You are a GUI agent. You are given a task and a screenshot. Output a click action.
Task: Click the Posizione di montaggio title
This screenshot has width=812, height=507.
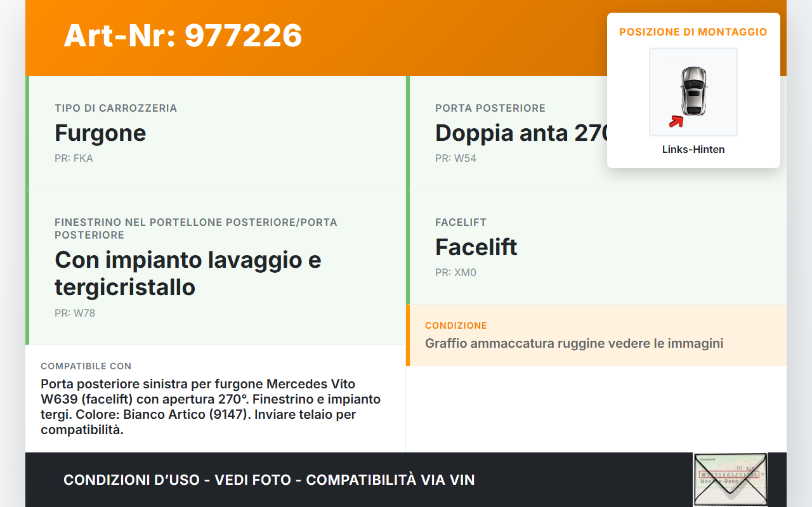click(693, 32)
